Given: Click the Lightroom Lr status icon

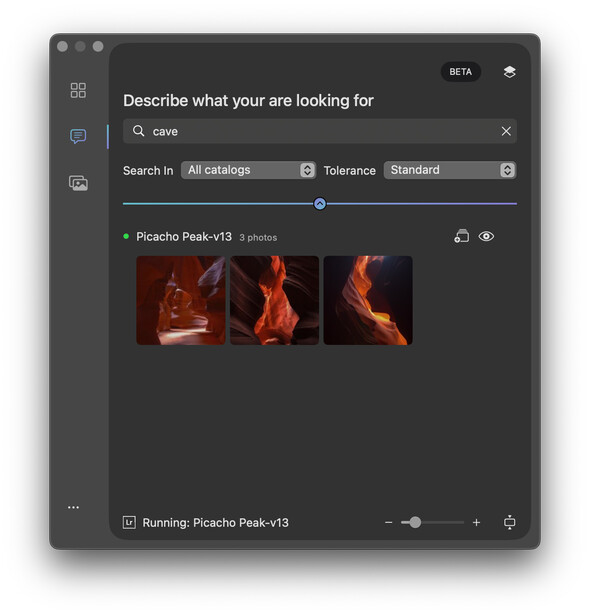Looking at the screenshot, I should 129,522.
